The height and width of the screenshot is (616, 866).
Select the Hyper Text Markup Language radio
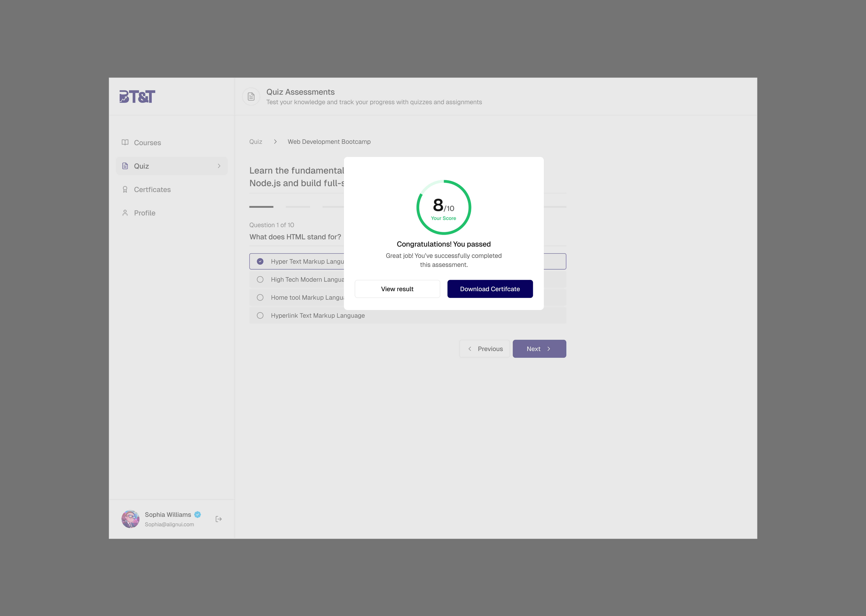260,261
